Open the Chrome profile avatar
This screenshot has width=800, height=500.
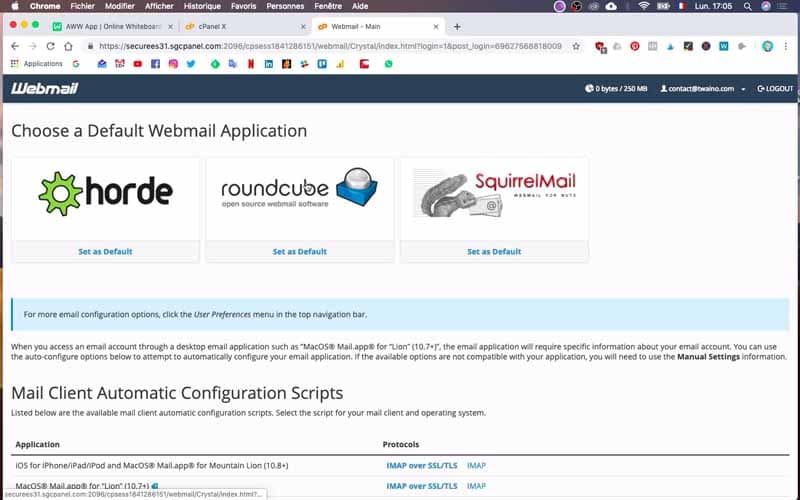point(767,46)
